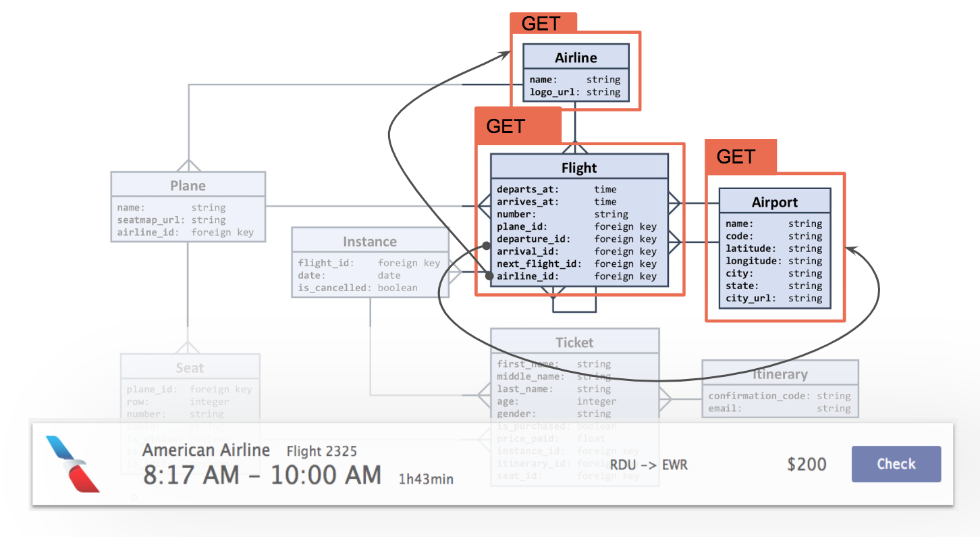Click the 1h43min duration text
Image resolution: width=980 pixels, height=537 pixels.
point(426,480)
